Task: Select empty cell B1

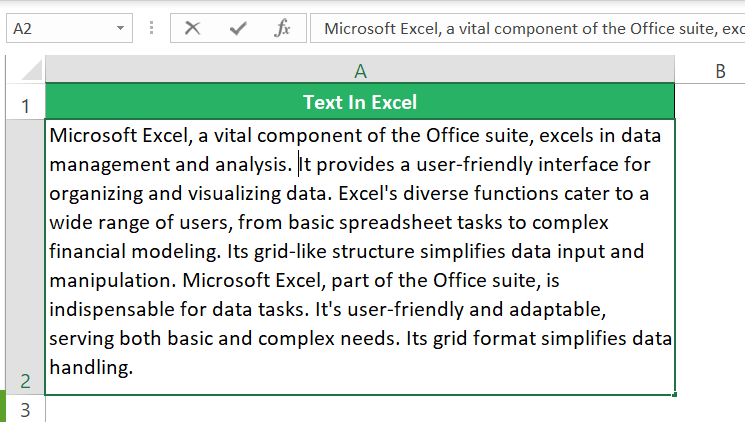Action: (711, 102)
